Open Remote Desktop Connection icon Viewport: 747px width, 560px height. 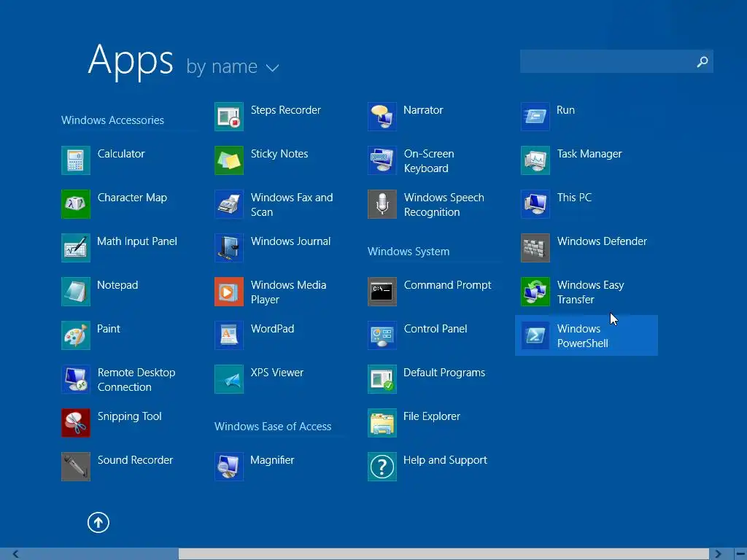click(x=76, y=379)
